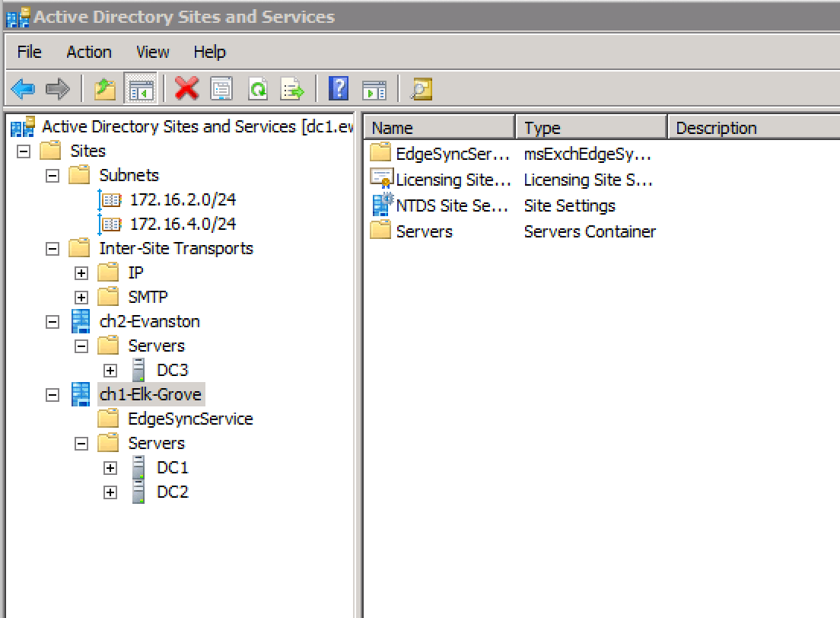
Task: Click the Licensing Site certificate icon in list
Action: 381,179
